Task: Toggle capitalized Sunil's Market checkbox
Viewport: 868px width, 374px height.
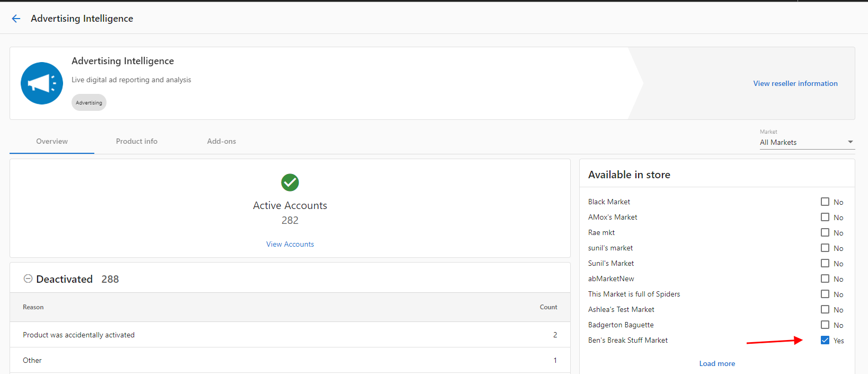Action: (x=825, y=263)
